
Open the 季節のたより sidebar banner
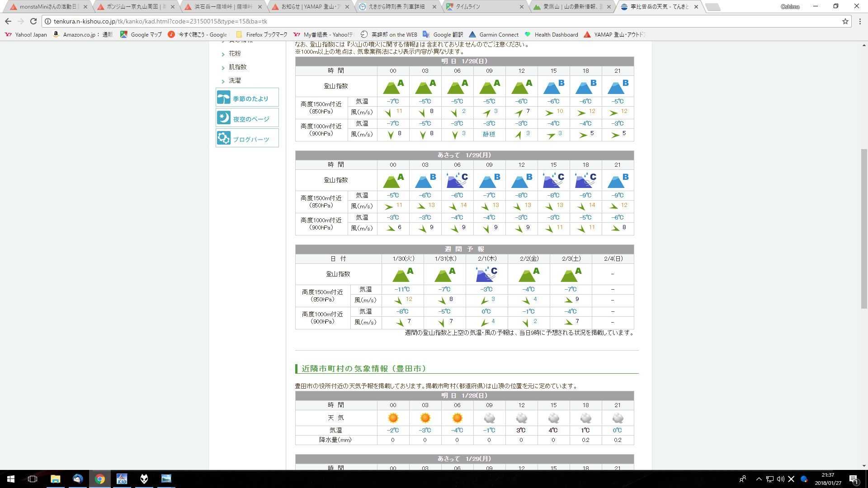click(247, 98)
